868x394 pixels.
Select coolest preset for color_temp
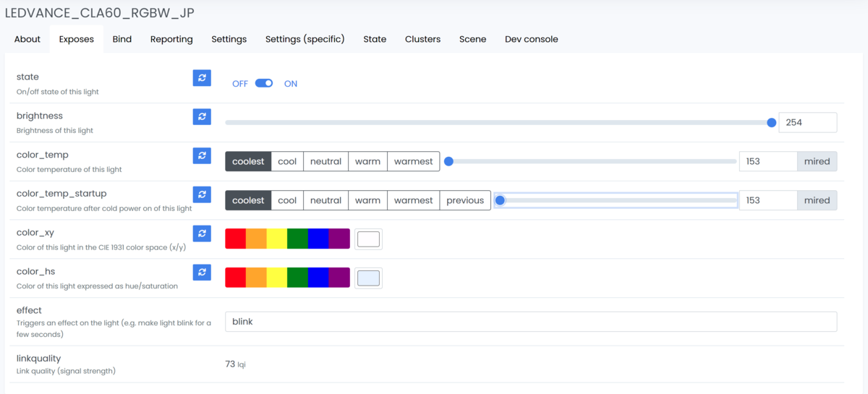click(248, 161)
